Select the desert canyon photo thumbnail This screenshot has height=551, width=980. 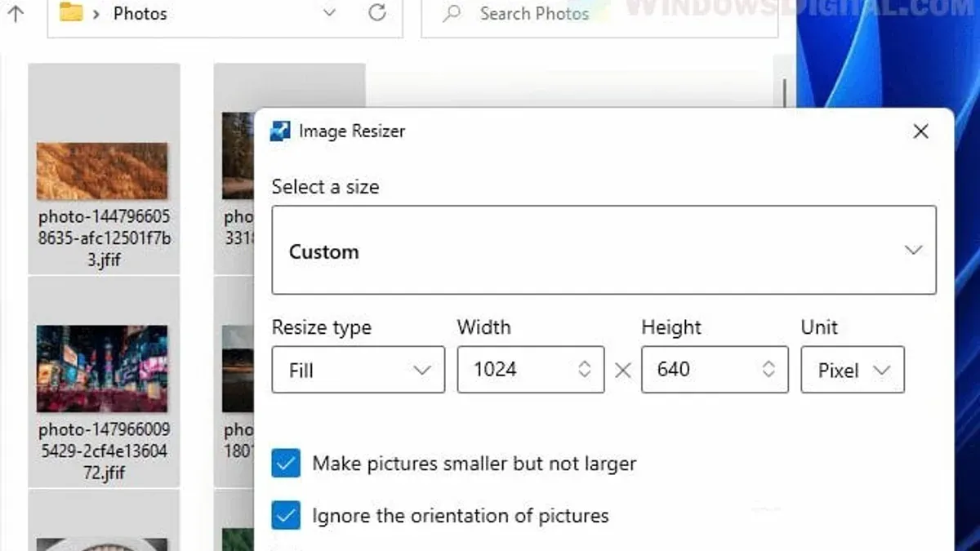(102, 171)
